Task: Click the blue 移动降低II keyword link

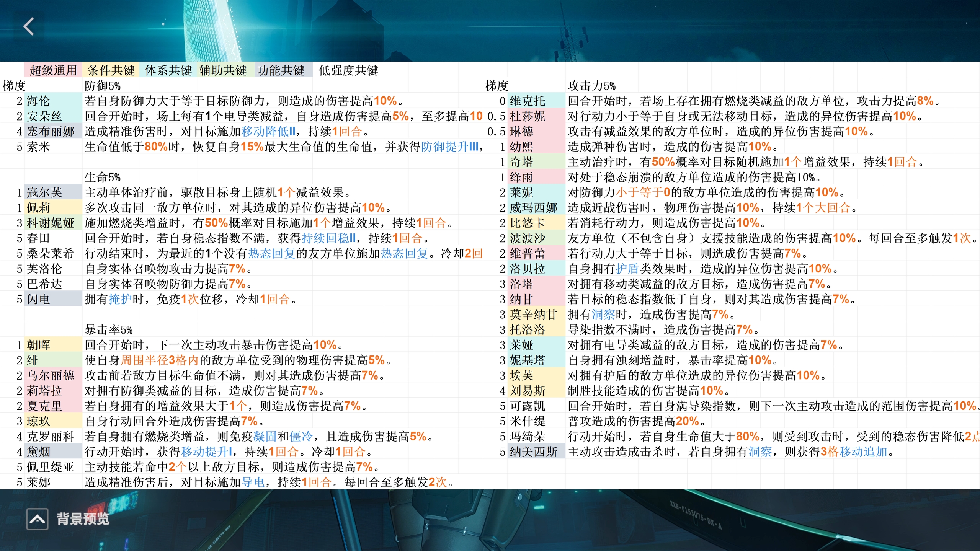Action: [x=268, y=132]
